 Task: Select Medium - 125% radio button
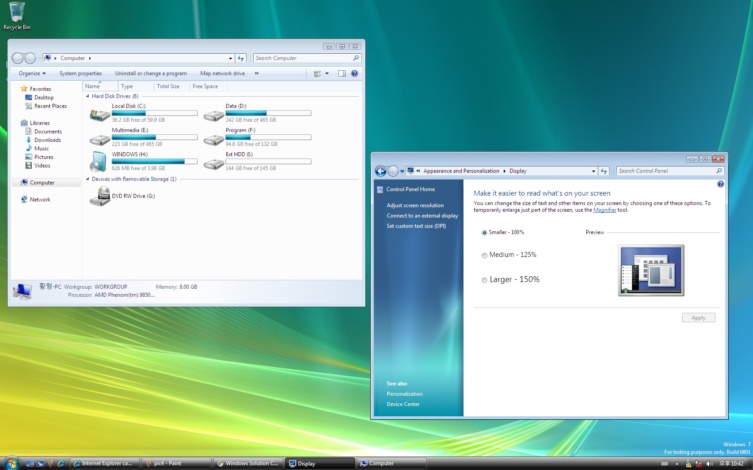[x=484, y=255]
